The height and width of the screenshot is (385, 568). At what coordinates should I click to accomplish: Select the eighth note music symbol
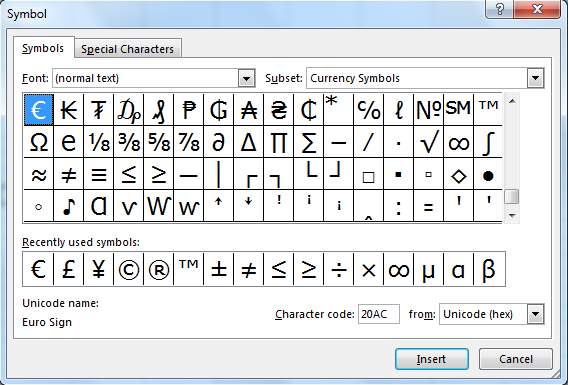(68, 206)
